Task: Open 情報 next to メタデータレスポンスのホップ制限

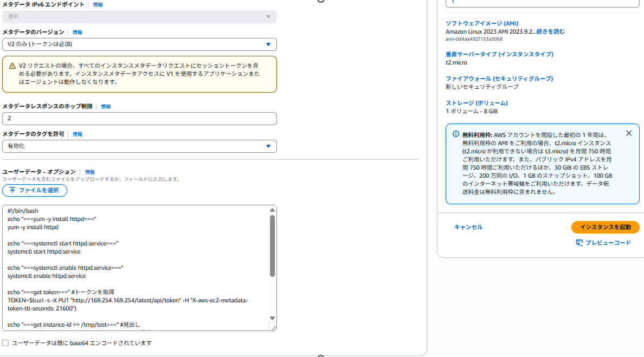Action: 106,107
